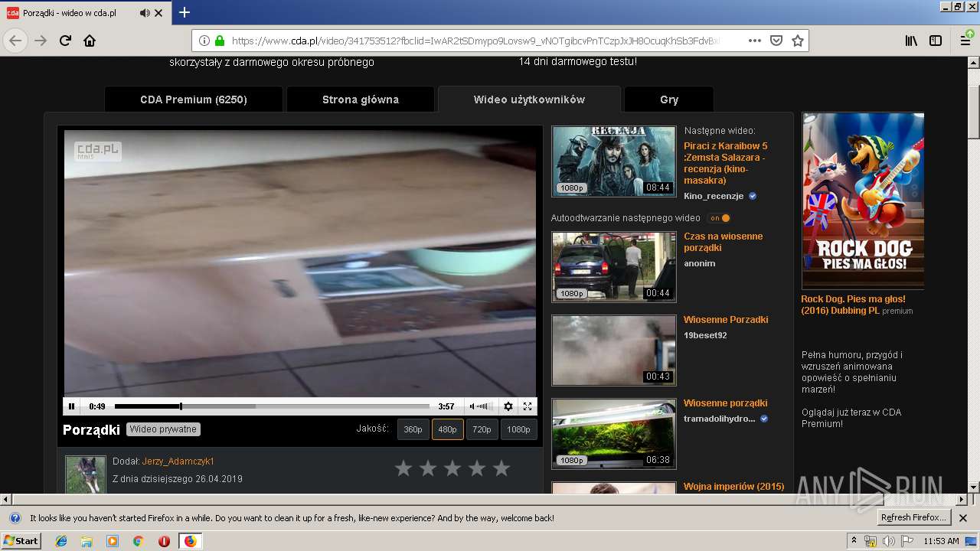The height and width of the screenshot is (551, 980).
Task: Click Jerzy_Adamczyk1's dog avatar image
Action: (85, 474)
